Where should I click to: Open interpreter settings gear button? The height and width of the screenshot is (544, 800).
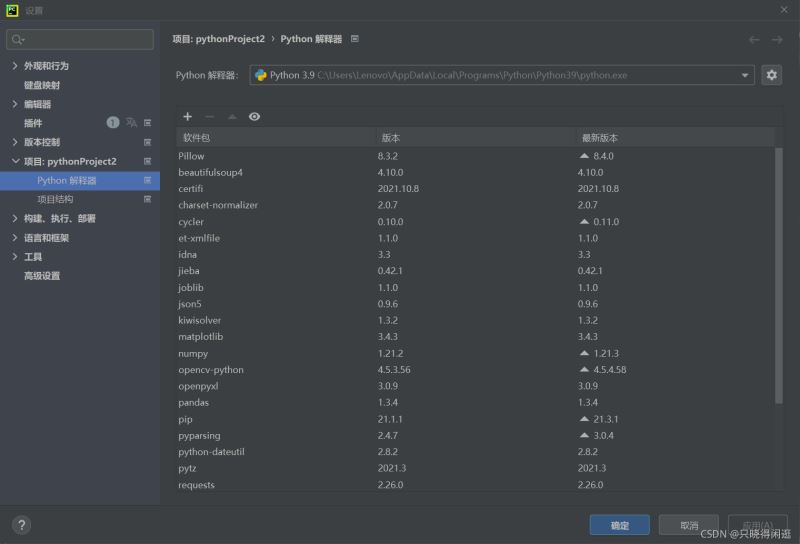tap(771, 75)
